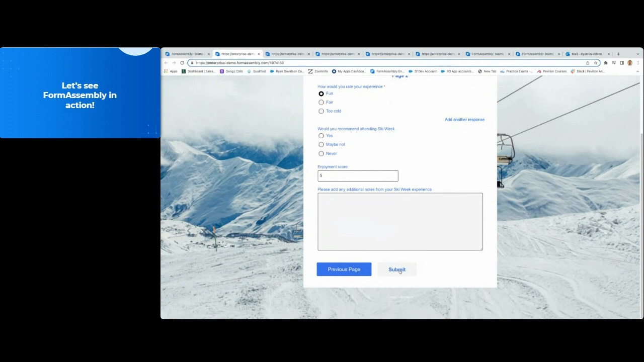Viewport: 644px width, 362px height.
Task: Click the Enjoyment score input field
Action: coord(358,175)
